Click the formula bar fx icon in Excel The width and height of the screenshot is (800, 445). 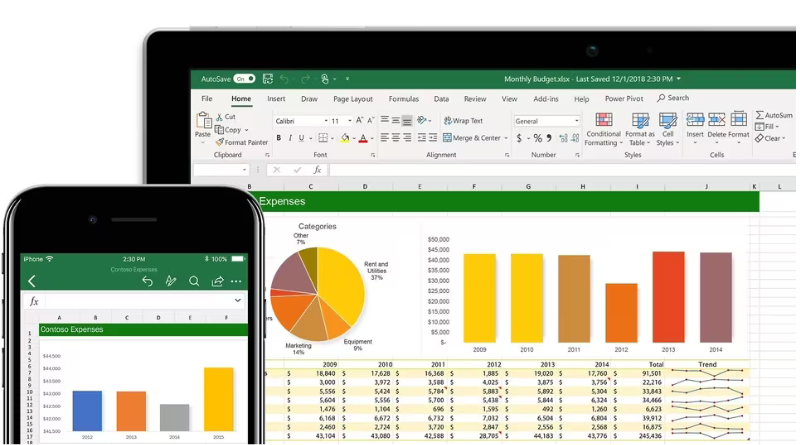point(317,169)
